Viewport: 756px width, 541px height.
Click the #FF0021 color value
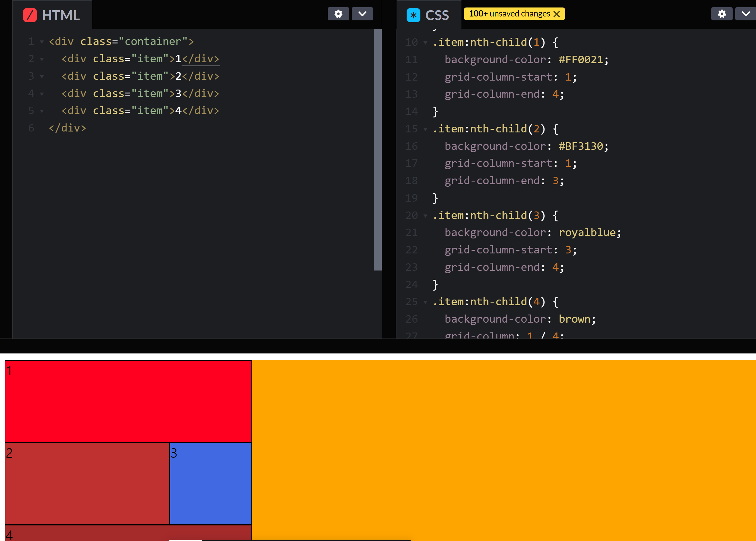point(581,60)
